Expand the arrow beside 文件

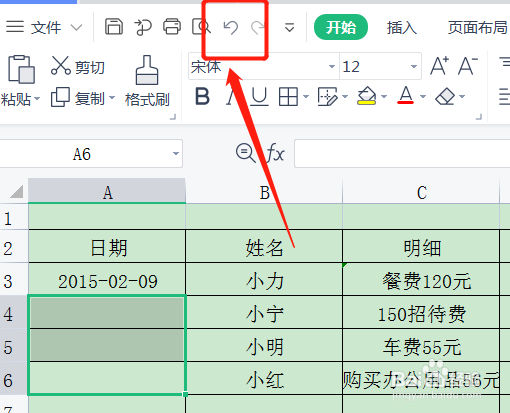77,27
